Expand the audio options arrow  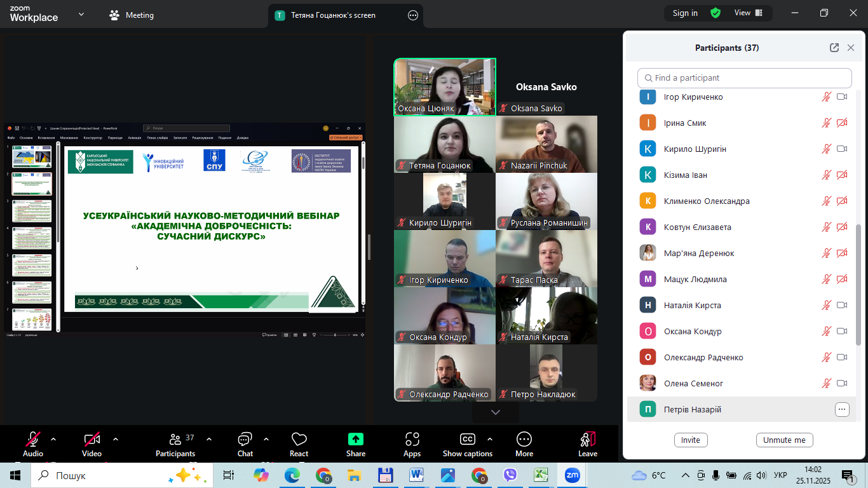pos(53,439)
